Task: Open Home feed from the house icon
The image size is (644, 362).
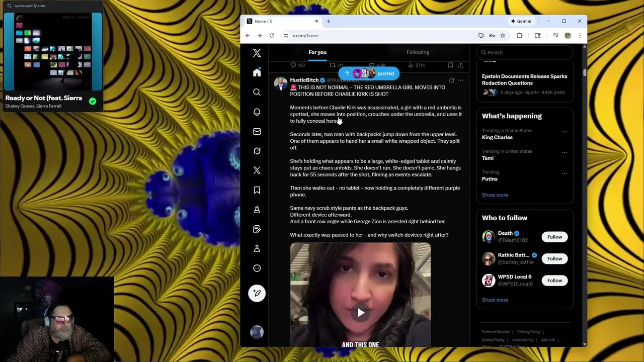Action: pyautogui.click(x=257, y=73)
